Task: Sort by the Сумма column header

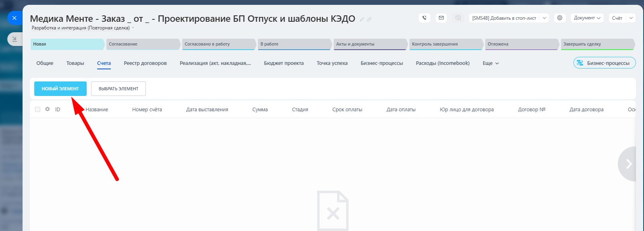Action: click(260, 110)
